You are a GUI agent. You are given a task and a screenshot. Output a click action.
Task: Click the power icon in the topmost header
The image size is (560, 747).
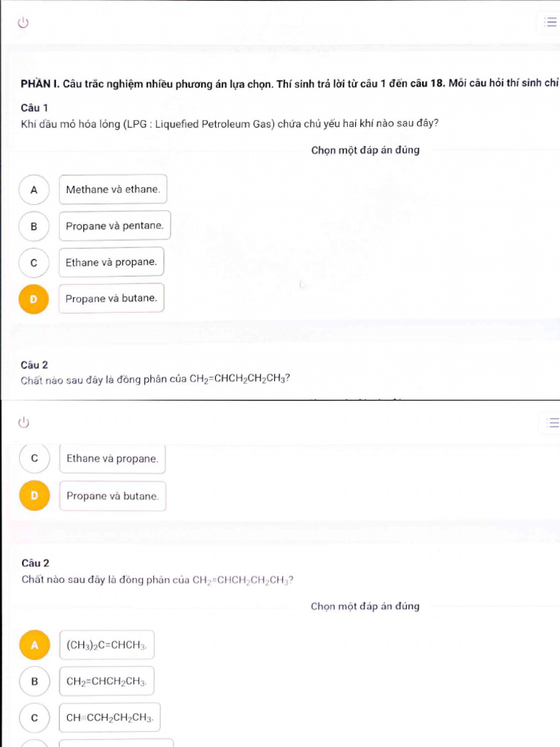pyautogui.click(x=24, y=23)
